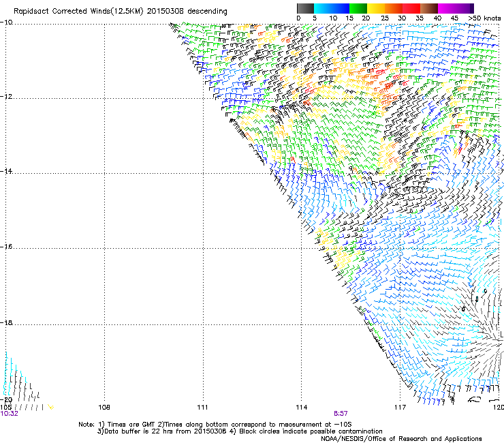The image size is (504, 443).
Task: Click the purple '8:57' pass time label
Action: (341, 414)
